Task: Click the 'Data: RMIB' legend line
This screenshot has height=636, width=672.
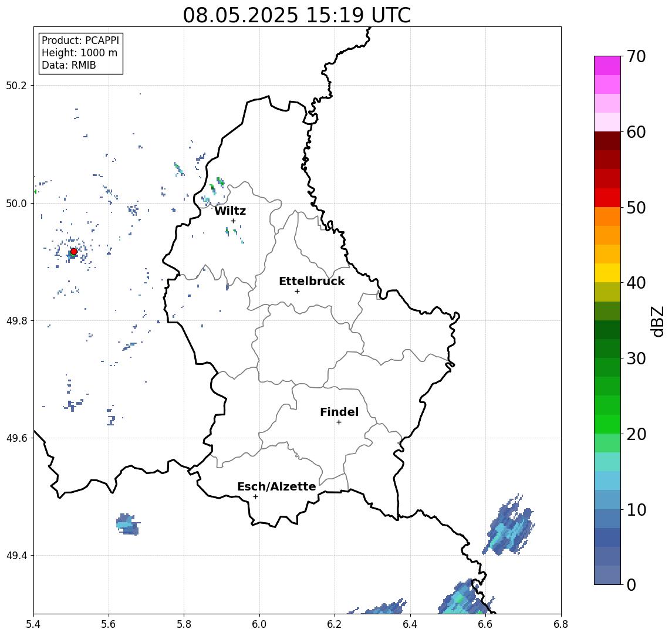Action: pyautogui.click(x=69, y=65)
